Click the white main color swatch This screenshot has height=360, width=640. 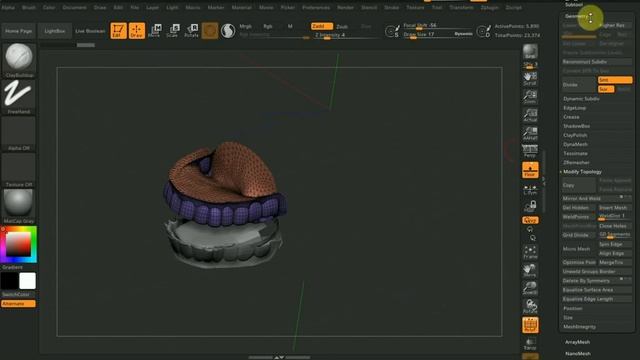tap(27, 281)
